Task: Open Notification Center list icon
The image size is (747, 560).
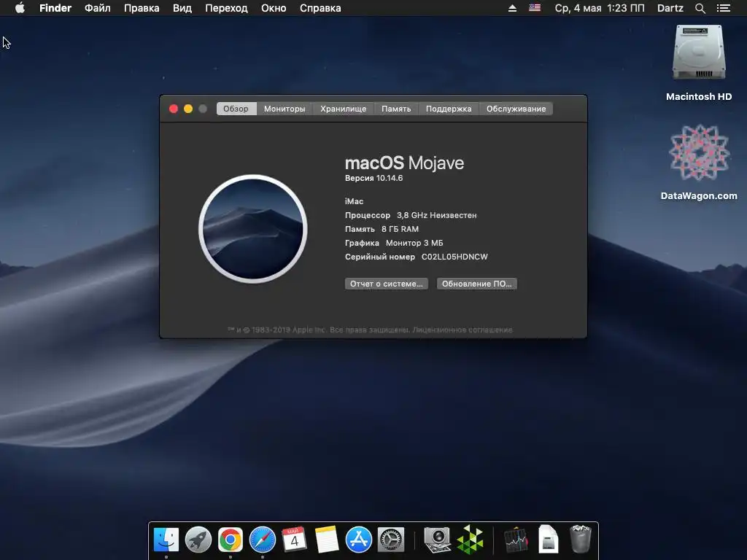Action: (x=723, y=8)
